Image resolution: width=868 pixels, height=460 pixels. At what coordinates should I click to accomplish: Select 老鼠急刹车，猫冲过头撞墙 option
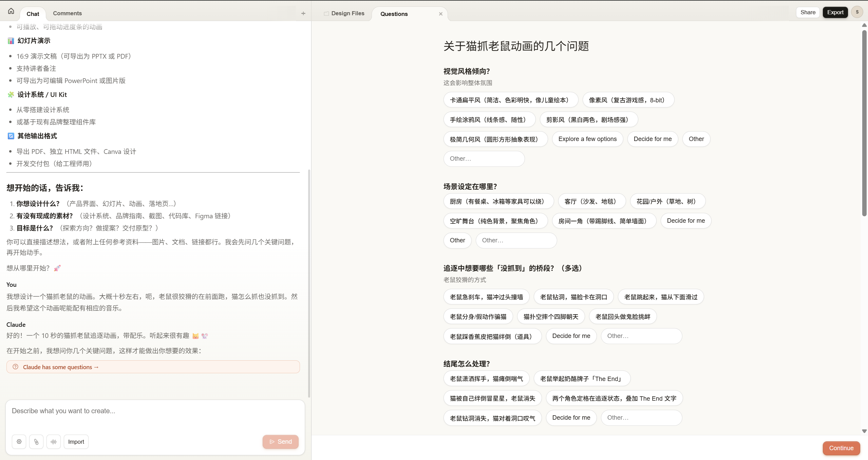(x=486, y=297)
